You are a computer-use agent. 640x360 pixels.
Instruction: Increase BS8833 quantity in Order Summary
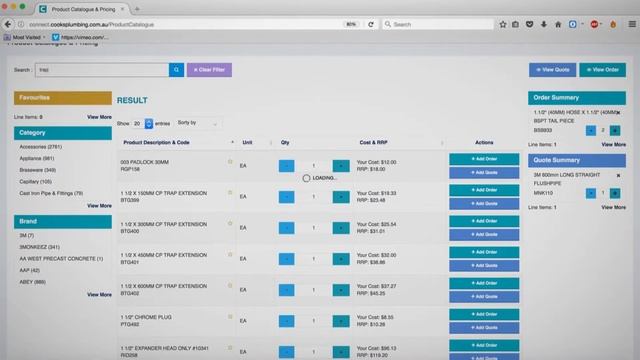(615, 131)
